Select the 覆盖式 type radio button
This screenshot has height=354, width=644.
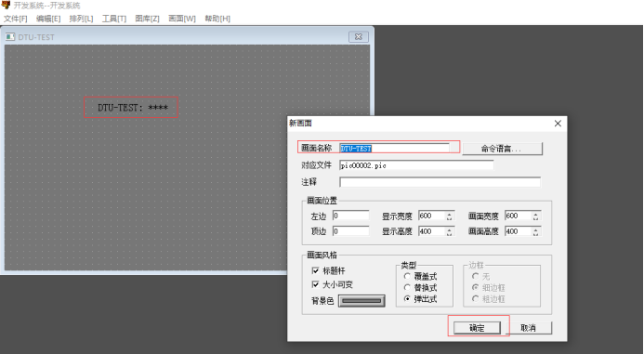(x=407, y=276)
